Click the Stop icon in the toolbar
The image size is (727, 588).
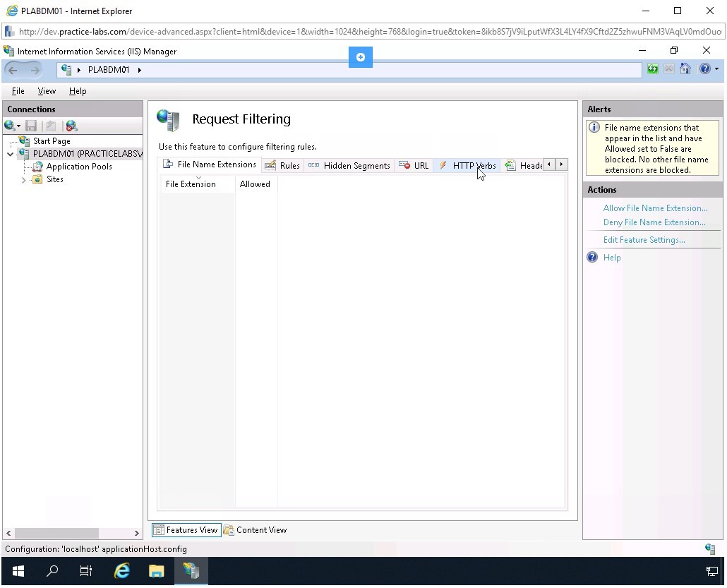668,68
